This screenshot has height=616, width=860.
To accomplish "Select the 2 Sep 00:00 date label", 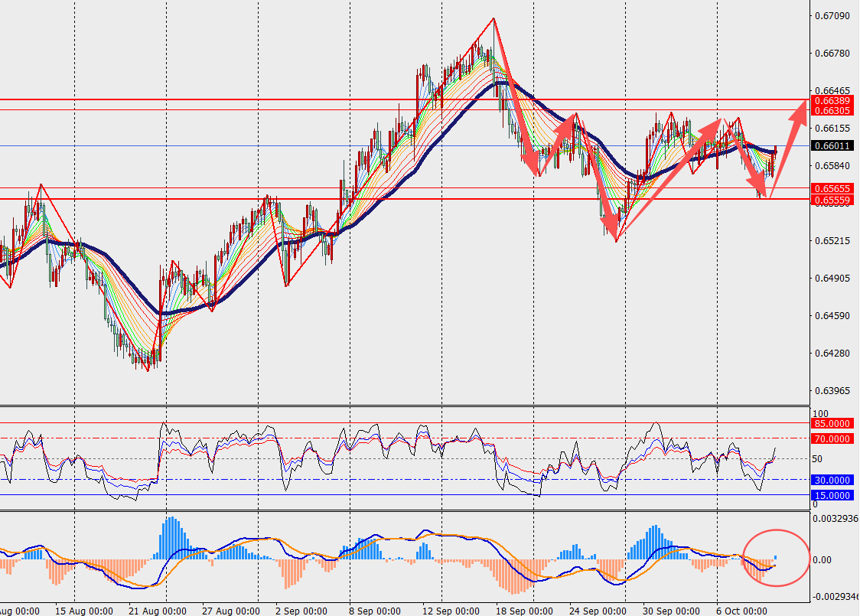I will [x=301, y=611].
